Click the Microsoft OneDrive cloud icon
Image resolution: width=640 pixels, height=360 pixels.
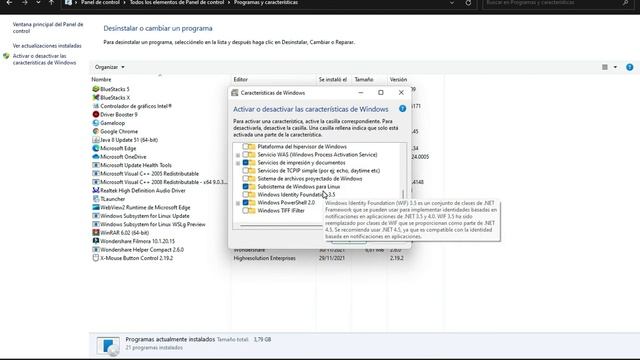point(96,157)
